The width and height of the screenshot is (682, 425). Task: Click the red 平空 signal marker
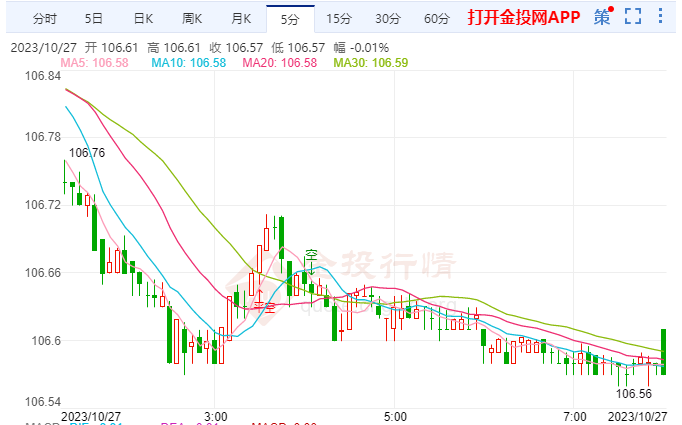click(265, 308)
